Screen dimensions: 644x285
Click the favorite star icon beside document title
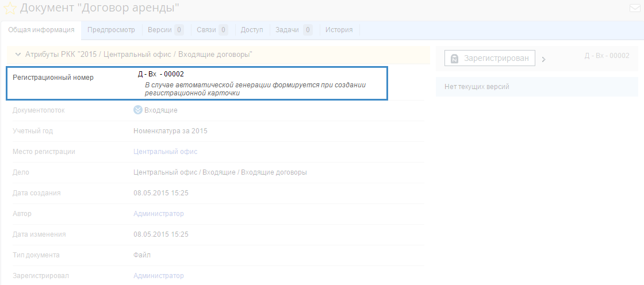point(10,9)
